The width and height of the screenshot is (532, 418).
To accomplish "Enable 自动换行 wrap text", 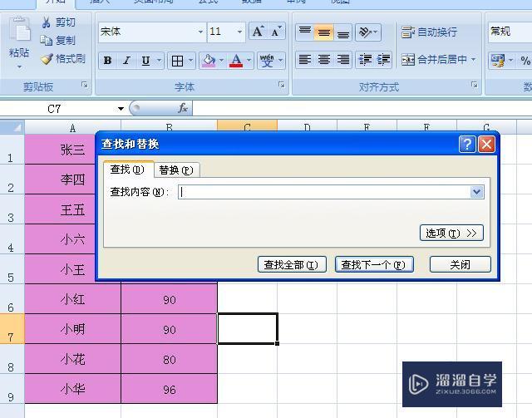I will [429, 32].
